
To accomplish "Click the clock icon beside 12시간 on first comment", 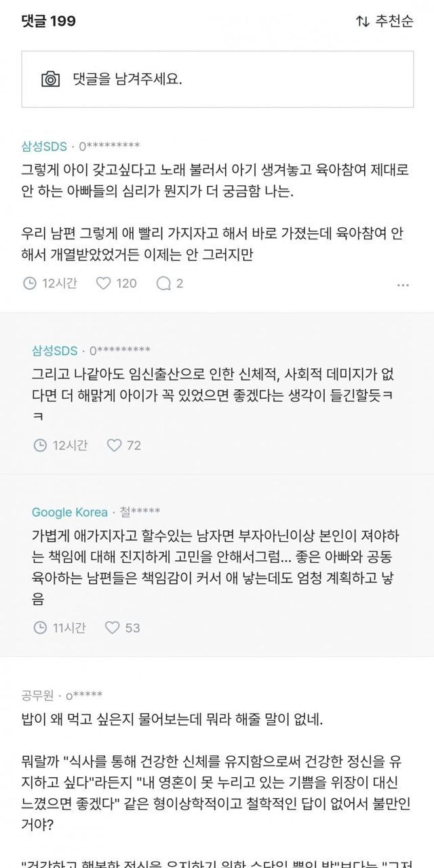I will (x=30, y=283).
